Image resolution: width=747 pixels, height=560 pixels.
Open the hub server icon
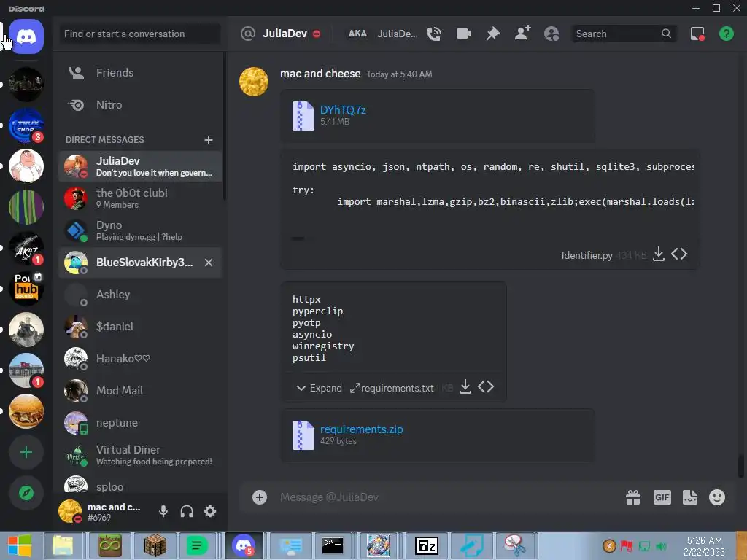(x=26, y=289)
